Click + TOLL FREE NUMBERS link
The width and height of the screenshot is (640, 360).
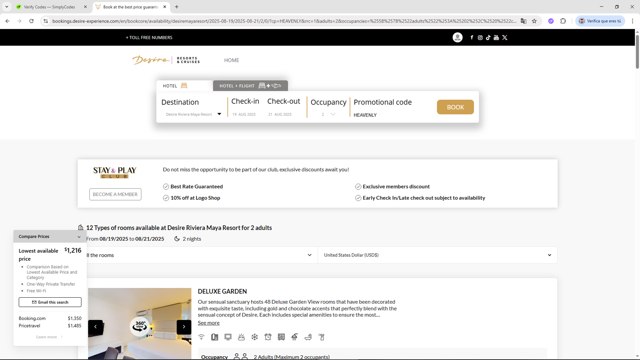point(149,38)
